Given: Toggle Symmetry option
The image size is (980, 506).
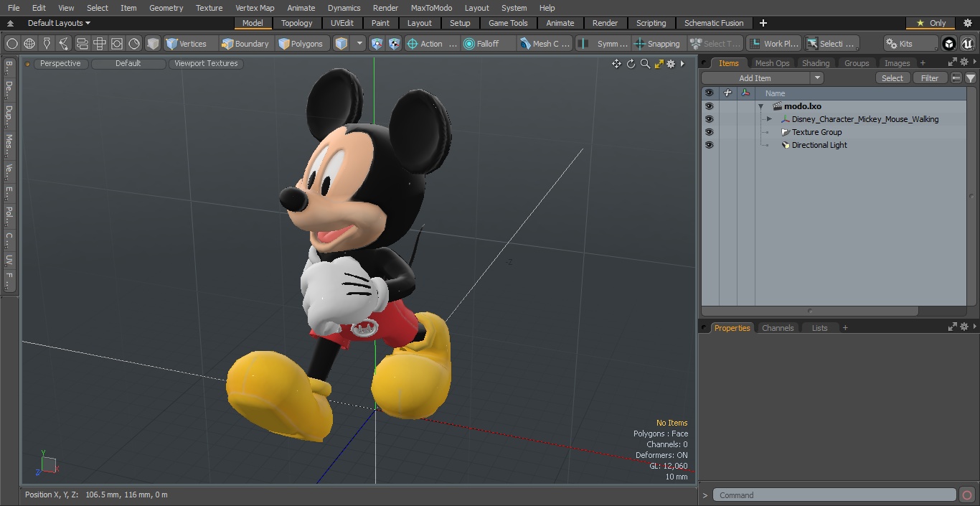Looking at the screenshot, I should click(x=604, y=44).
